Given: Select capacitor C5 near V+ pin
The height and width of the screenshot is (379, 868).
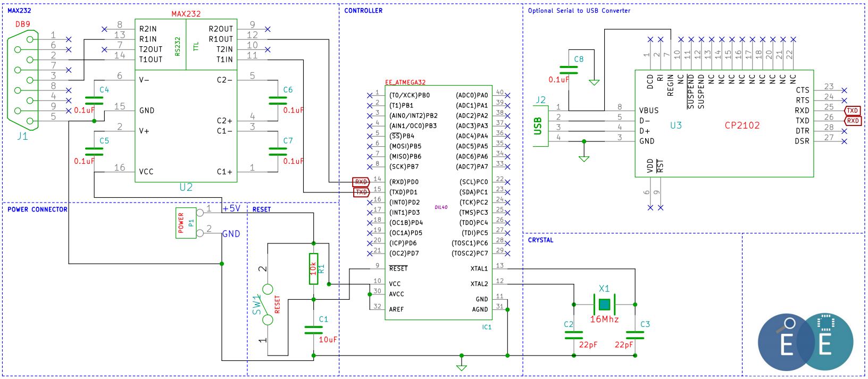Looking at the screenshot, I should (94, 151).
